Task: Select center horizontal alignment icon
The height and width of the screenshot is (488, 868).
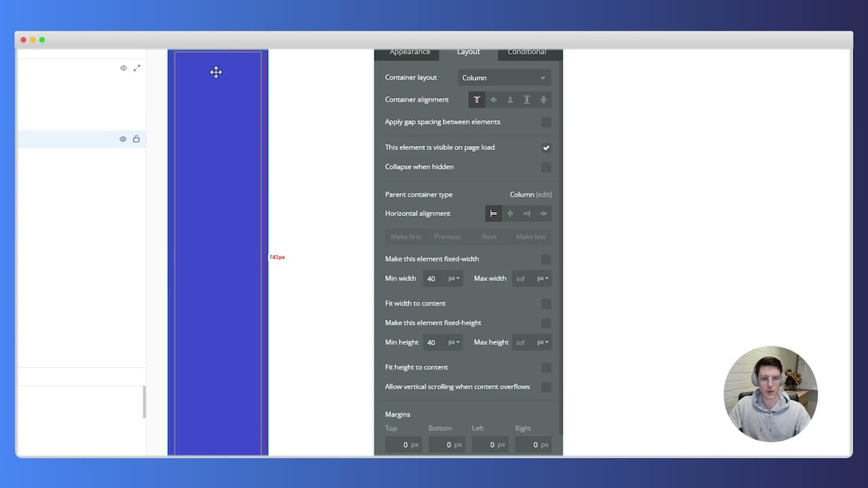Action: (510, 213)
